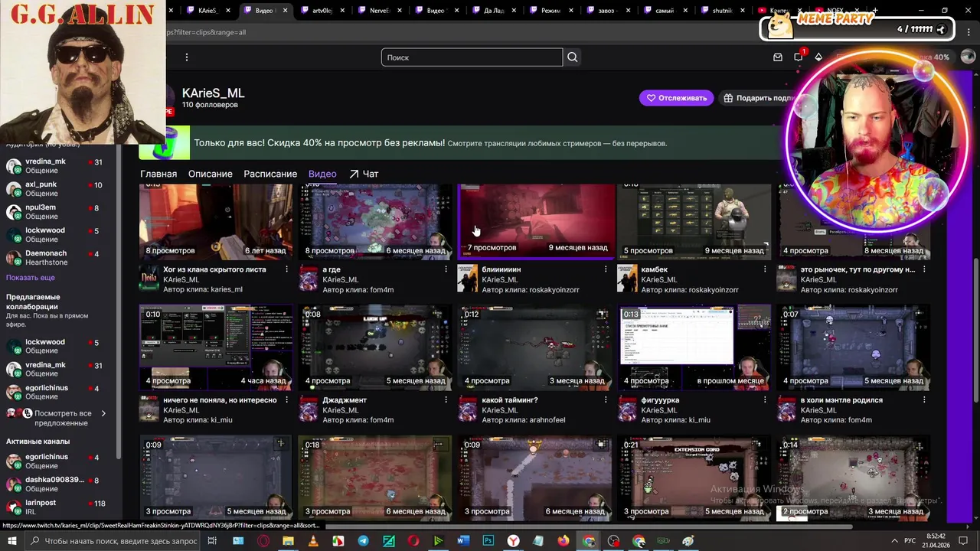Play the 'блииииин' clip thumbnail
Image resolution: width=980 pixels, height=551 pixels.
(536, 220)
